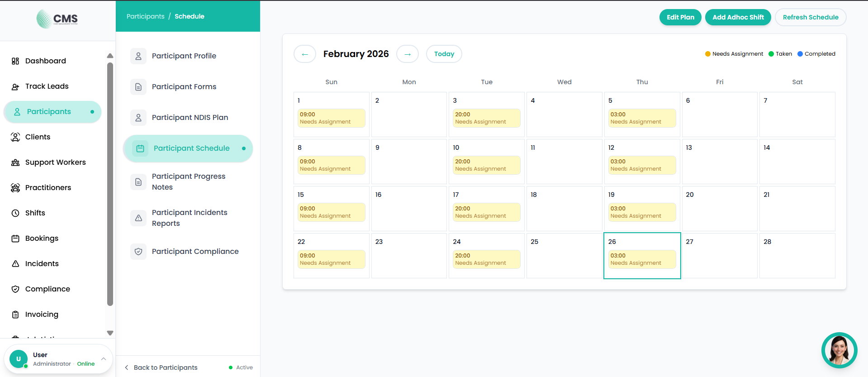
Task: Open Invoicing from the sidebar
Action: point(52,315)
